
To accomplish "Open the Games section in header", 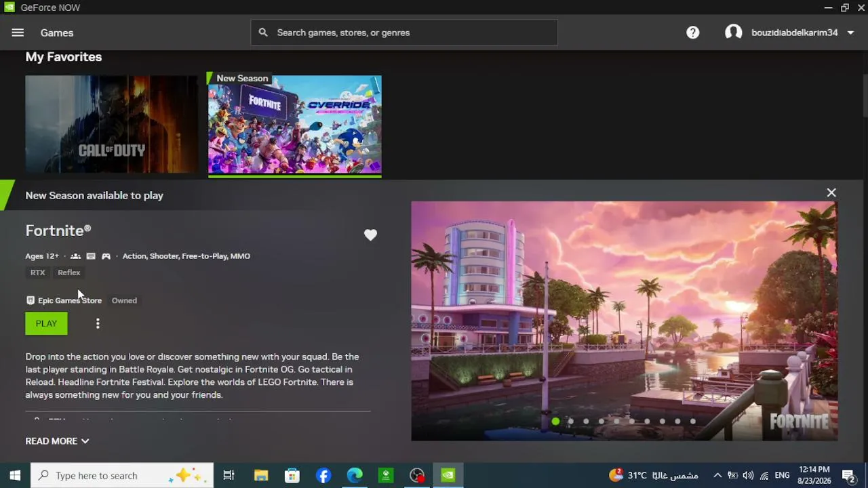I will coord(57,33).
